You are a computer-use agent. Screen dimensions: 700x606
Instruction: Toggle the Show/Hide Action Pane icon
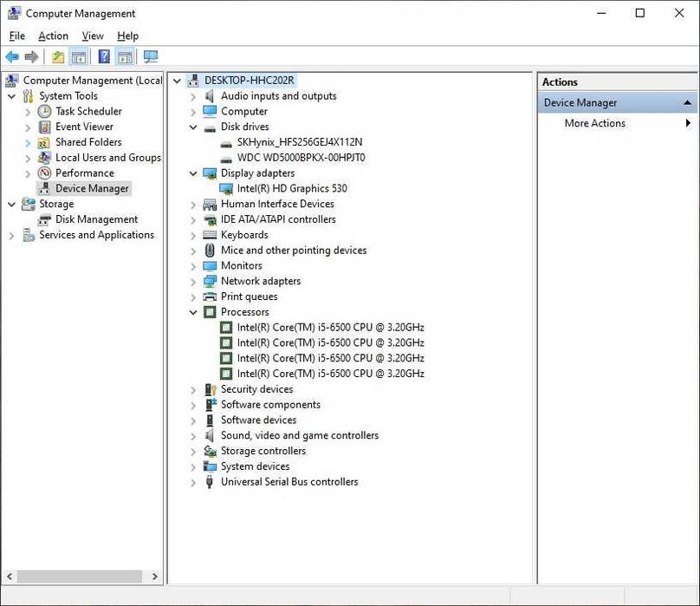[125, 57]
